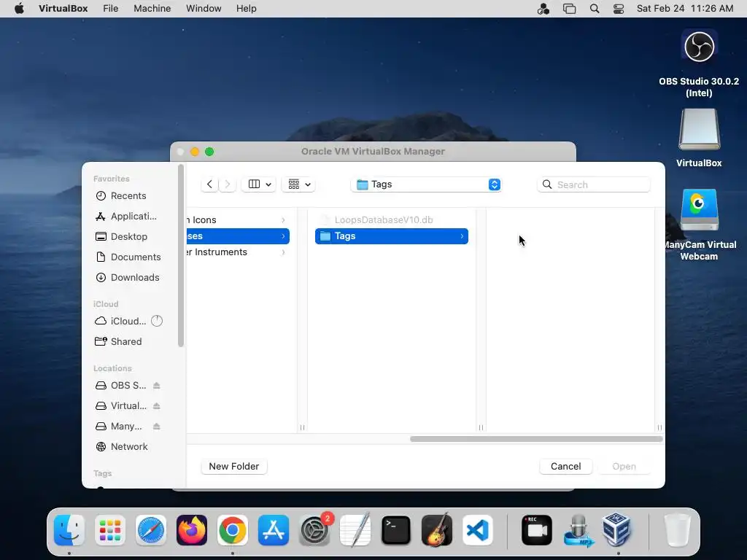The image size is (747, 560).
Task: Open the Window menu
Action: click(x=204, y=9)
